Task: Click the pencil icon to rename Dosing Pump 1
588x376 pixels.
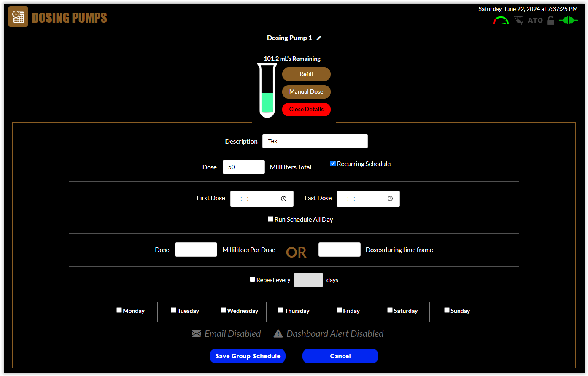Action: pos(319,38)
